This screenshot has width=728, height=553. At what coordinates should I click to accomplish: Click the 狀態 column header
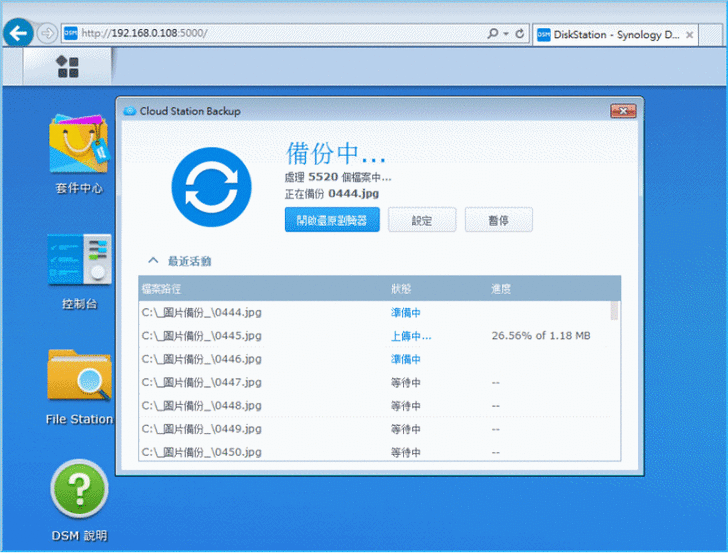tap(401, 289)
